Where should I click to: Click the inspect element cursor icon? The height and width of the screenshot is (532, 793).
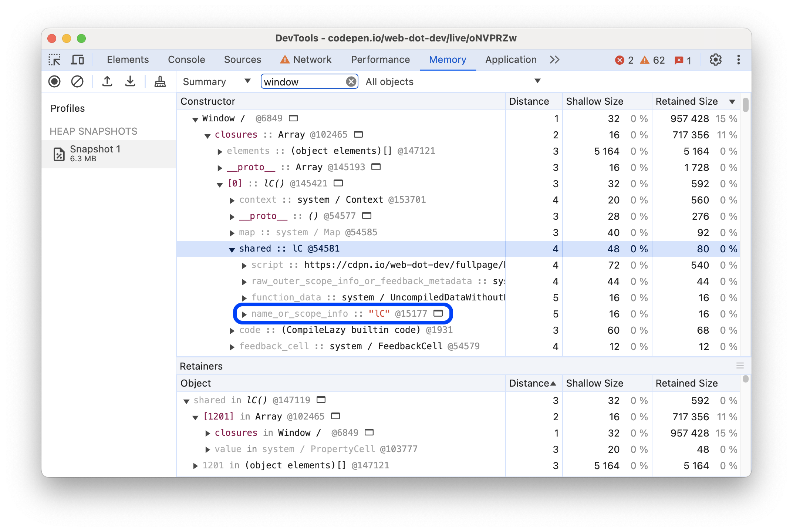pyautogui.click(x=55, y=59)
